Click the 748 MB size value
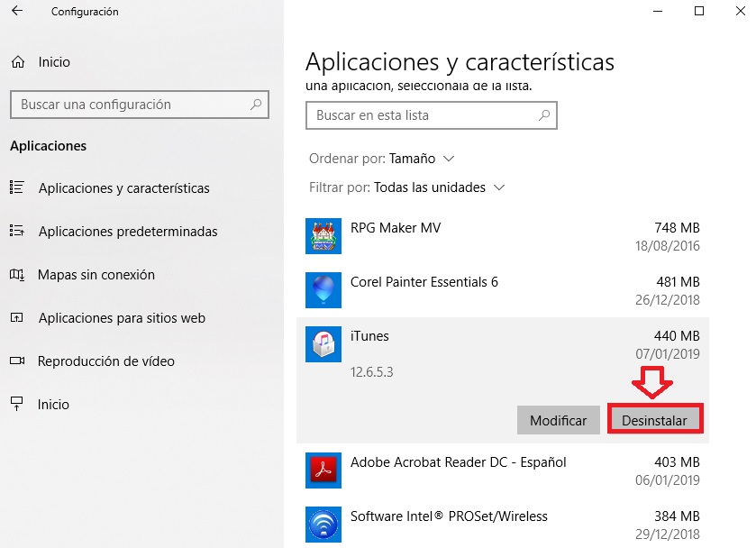Image resolution: width=756 pixels, height=548 pixels. point(677,228)
